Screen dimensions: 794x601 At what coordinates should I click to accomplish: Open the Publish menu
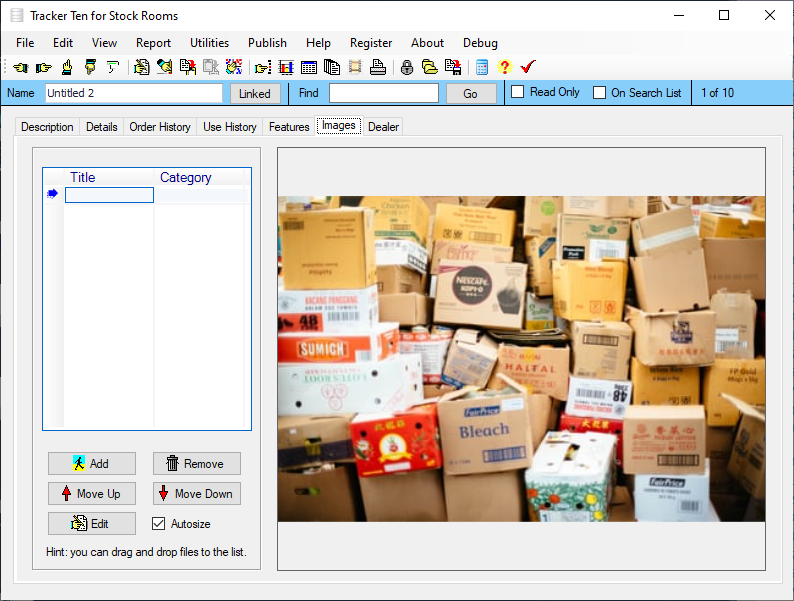click(x=267, y=43)
